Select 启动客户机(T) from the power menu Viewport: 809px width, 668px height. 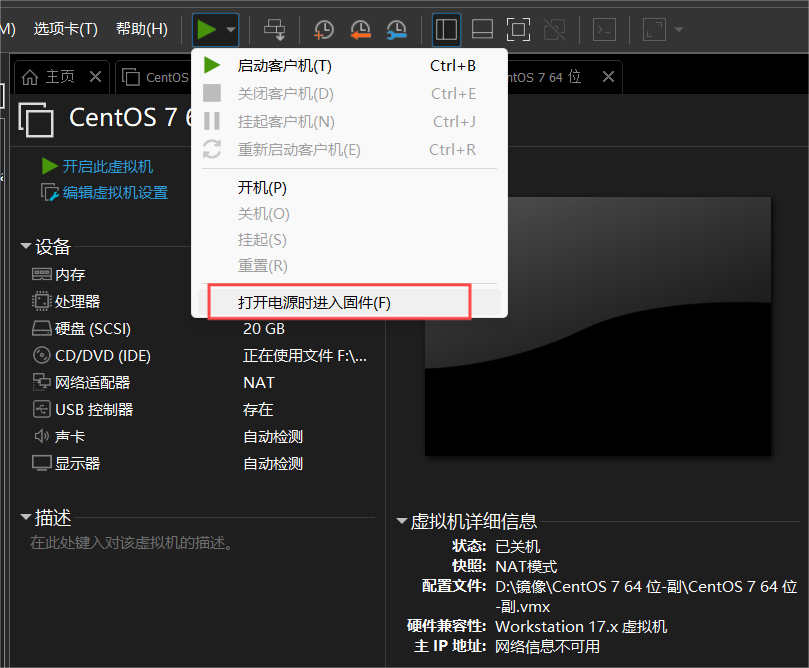pyautogui.click(x=349, y=66)
